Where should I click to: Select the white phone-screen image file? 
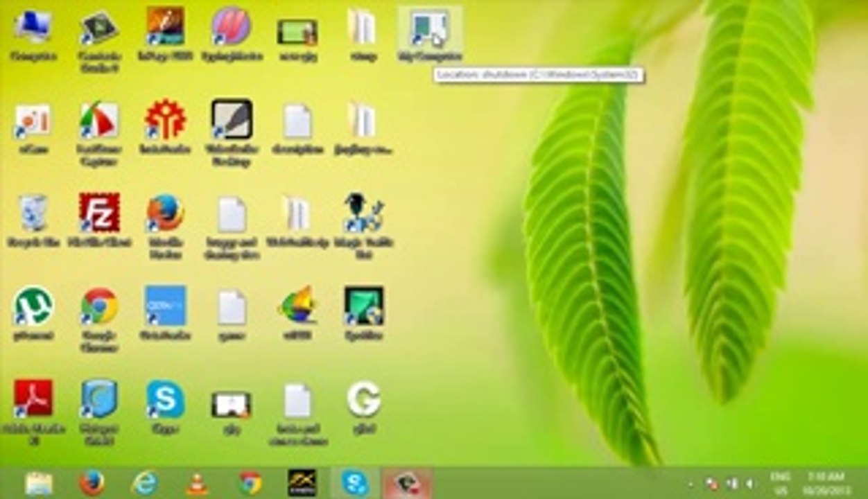[231, 405]
